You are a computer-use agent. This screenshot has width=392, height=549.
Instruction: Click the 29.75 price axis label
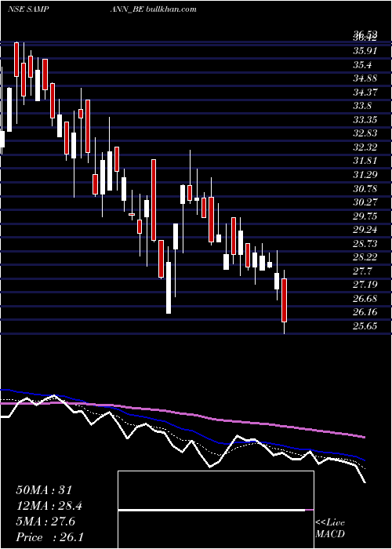(365, 216)
